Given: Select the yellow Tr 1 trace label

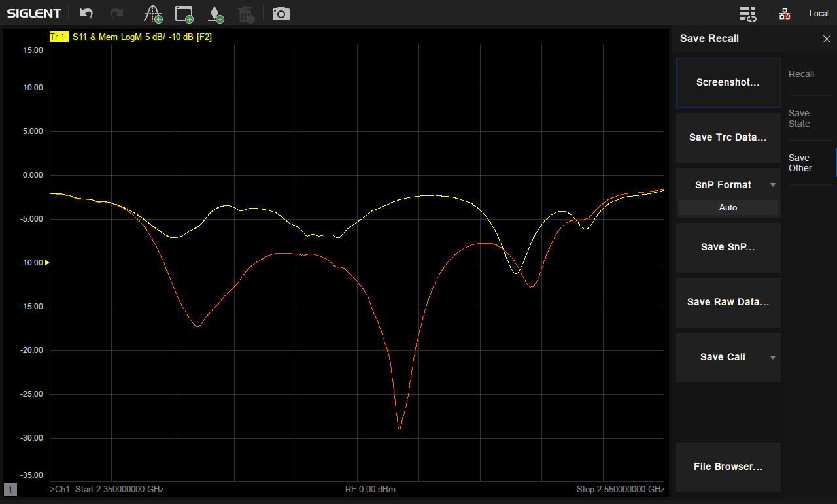Looking at the screenshot, I should 58,37.
